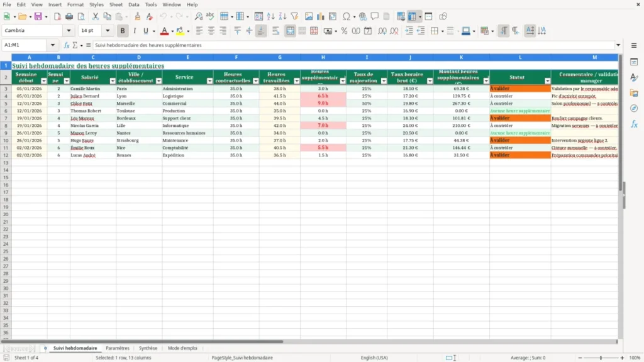This screenshot has height=362, width=644.
Task: Toggle Freeze rows and columns
Action: point(412,16)
